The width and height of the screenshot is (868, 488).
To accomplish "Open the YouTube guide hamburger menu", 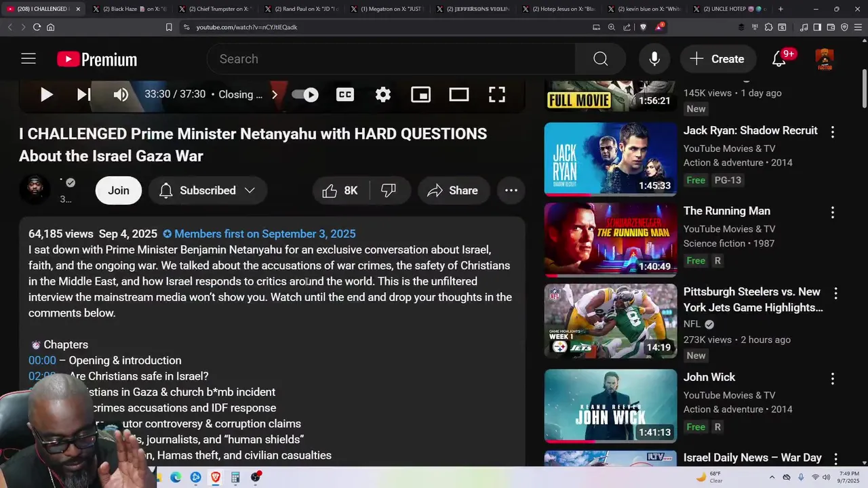I will [28, 59].
